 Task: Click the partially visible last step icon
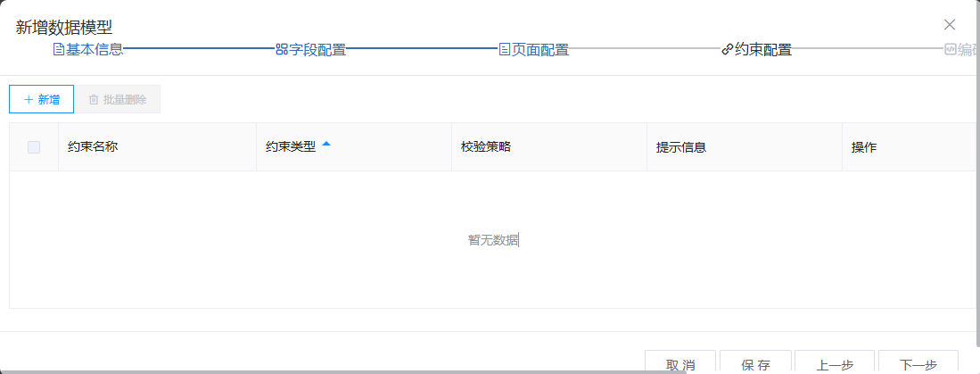tap(951, 50)
